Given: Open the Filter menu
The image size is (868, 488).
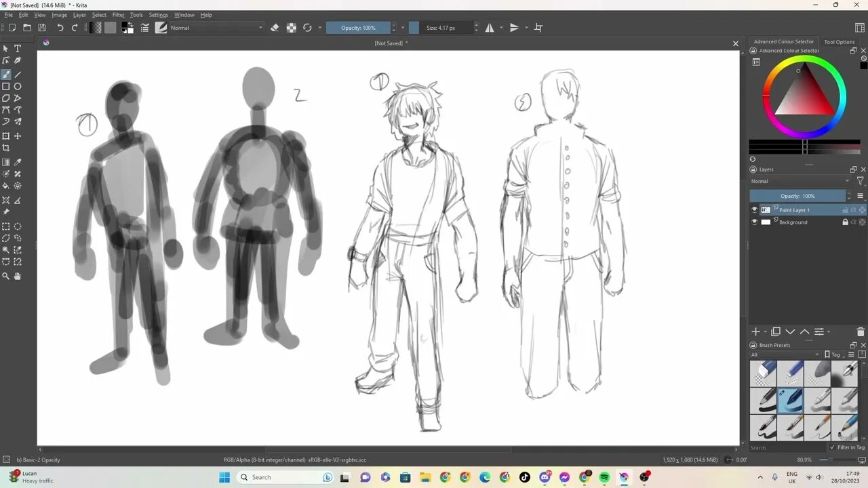Looking at the screenshot, I should 118,15.
